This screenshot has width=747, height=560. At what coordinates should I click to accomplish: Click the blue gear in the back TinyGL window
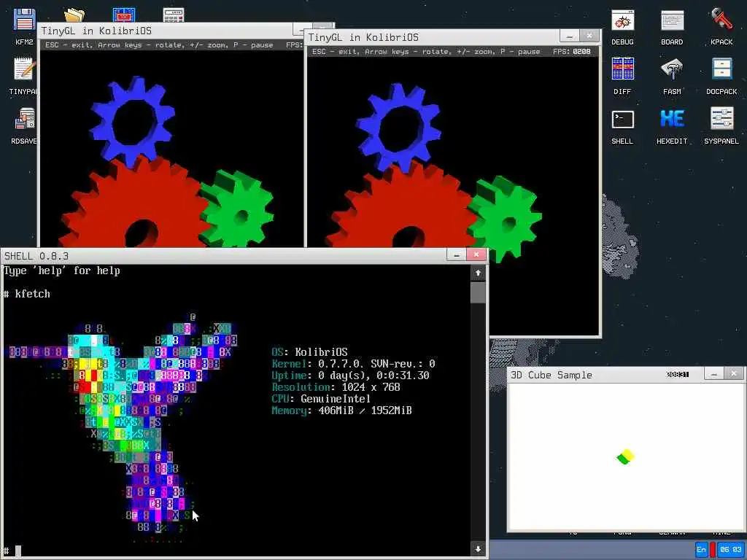click(133, 120)
